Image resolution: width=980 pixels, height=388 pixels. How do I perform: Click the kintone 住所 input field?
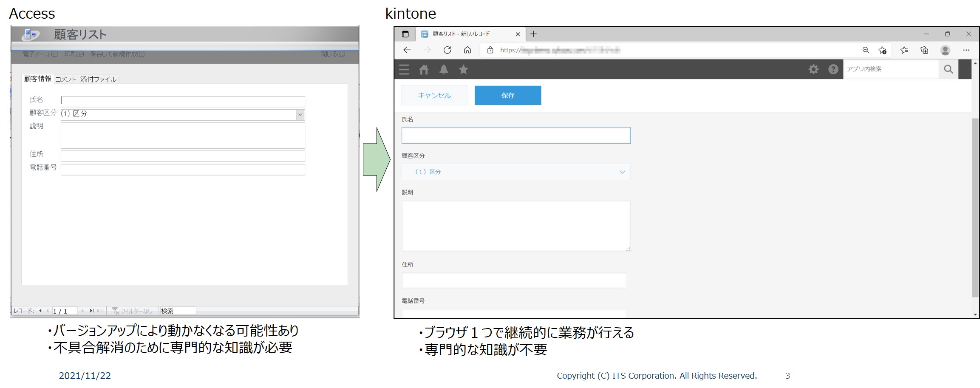514,280
